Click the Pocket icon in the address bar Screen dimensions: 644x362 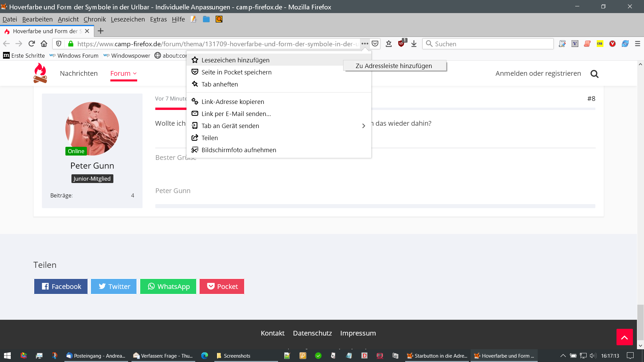(375, 44)
